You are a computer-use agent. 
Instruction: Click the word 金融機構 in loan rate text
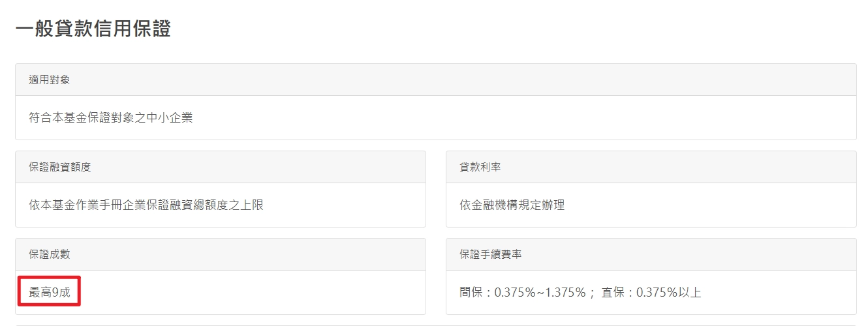[x=496, y=205]
